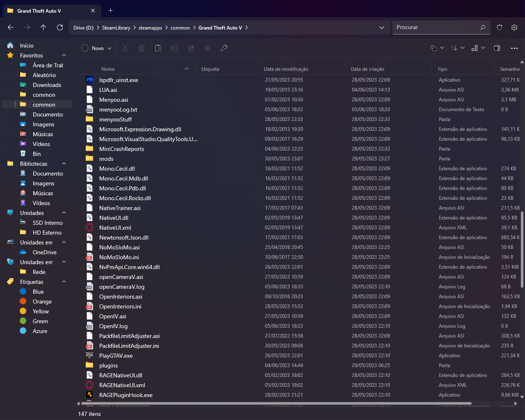Toggle the preview pane button

[x=497, y=48]
